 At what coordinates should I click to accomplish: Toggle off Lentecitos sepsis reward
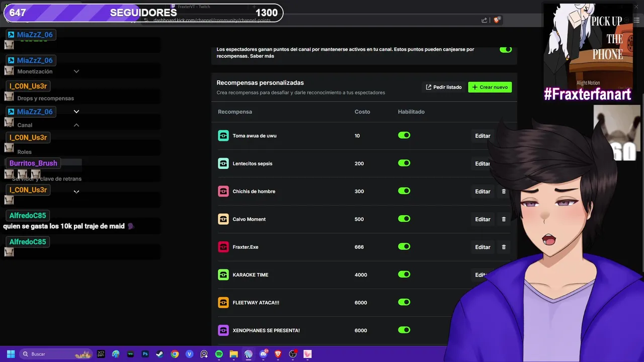[x=404, y=163]
